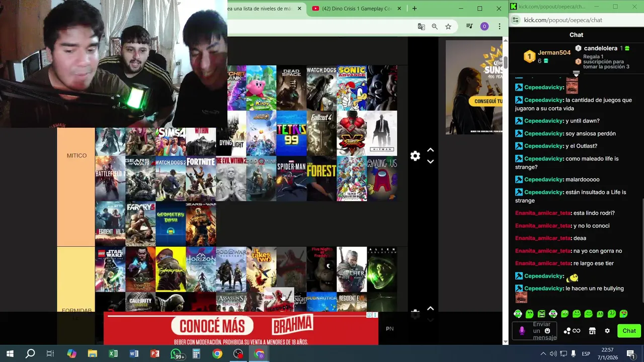Close the Dino Crisis 1 Gameplay tab

tap(400, 9)
